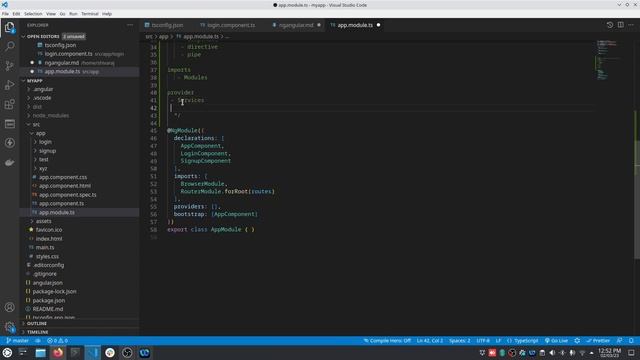Open the application launcher menu
This screenshot has width=640, height=360.
click(7, 353)
